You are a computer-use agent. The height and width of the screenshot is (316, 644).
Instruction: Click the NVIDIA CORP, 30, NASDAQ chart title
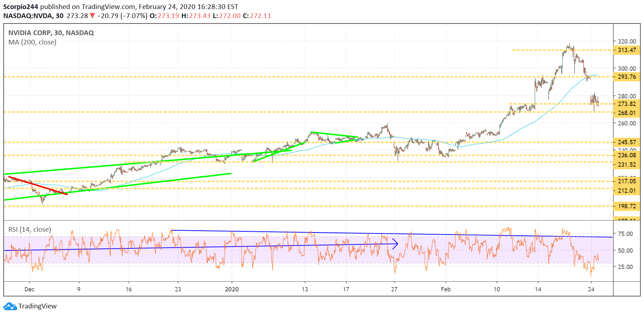(x=51, y=33)
